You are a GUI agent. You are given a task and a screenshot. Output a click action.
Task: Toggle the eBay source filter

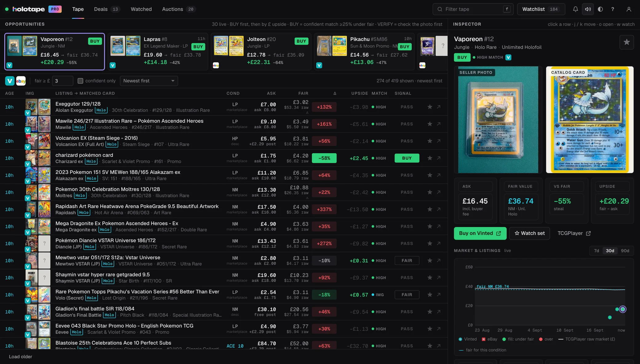21,81
